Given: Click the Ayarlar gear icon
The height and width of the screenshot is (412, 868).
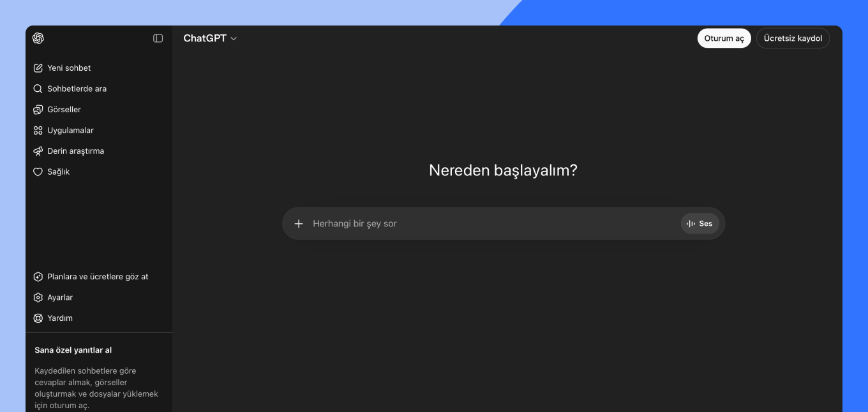Looking at the screenshot, I should pyautogui.click(x=38, y=298).
